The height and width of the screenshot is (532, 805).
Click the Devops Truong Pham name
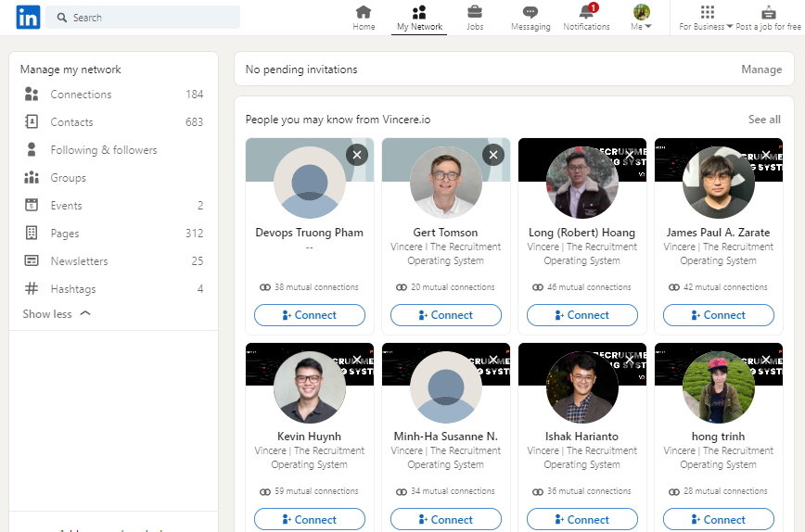(x=310, y=233)
